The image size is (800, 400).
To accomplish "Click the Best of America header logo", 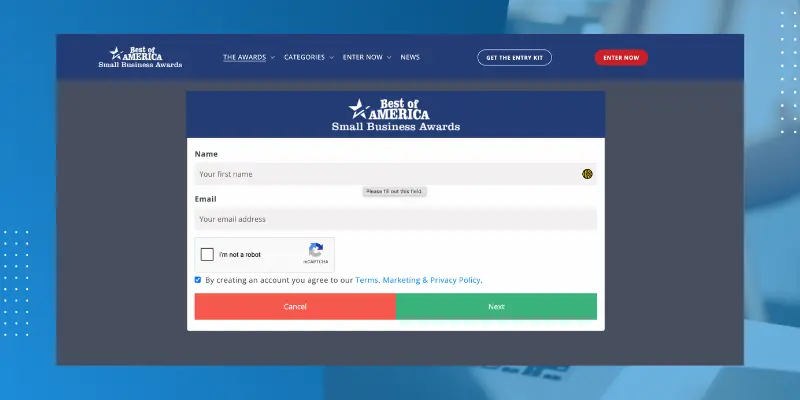I will 140,57.
